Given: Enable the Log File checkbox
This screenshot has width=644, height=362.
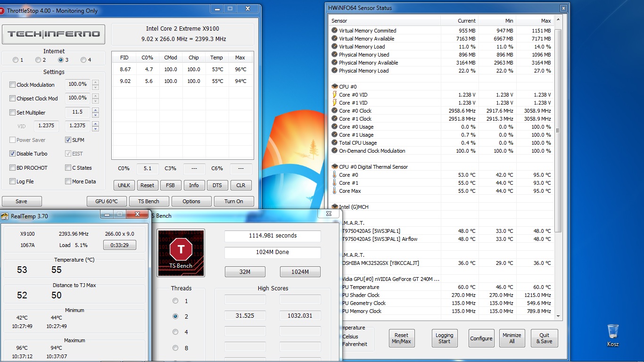Looking at the screenshot, I should click(13, 181).
